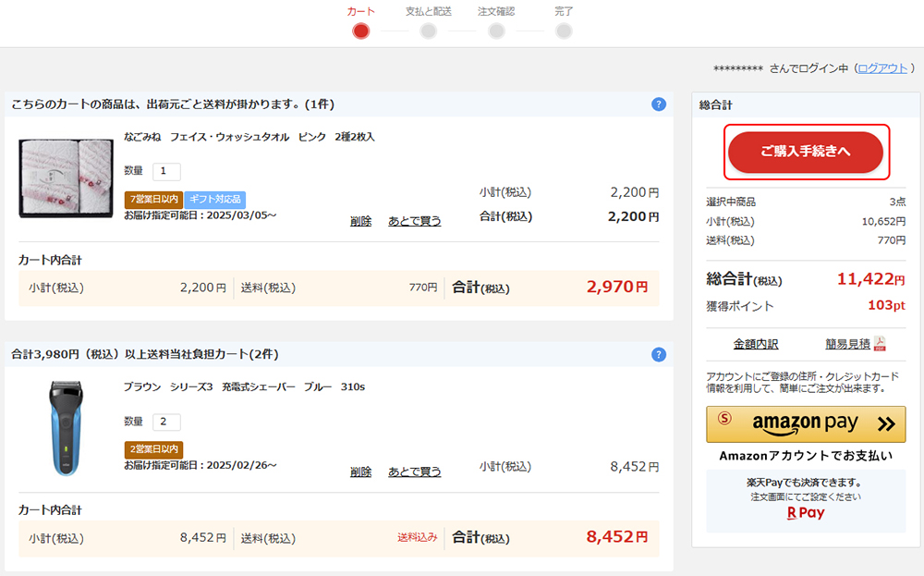Click the PDF icon next to 簡易見積
This screenshot has width=924, height=576.
click(880, 344)
